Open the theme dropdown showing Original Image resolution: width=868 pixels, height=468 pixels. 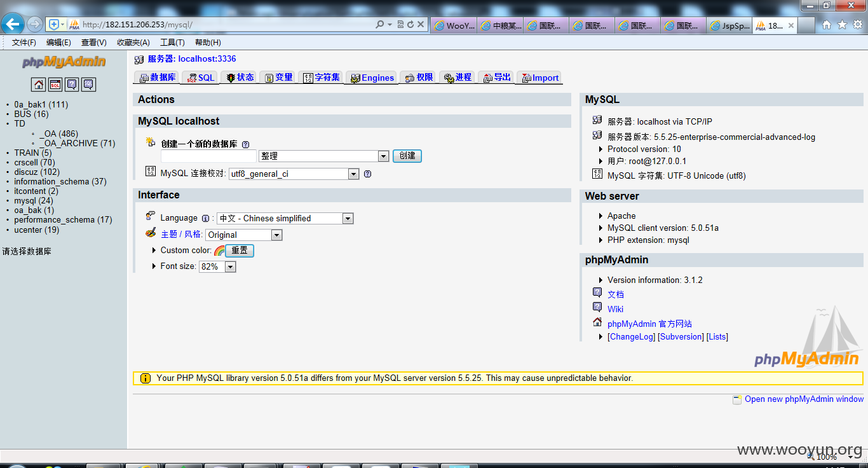pyautogui.click(x=244, y=235)
